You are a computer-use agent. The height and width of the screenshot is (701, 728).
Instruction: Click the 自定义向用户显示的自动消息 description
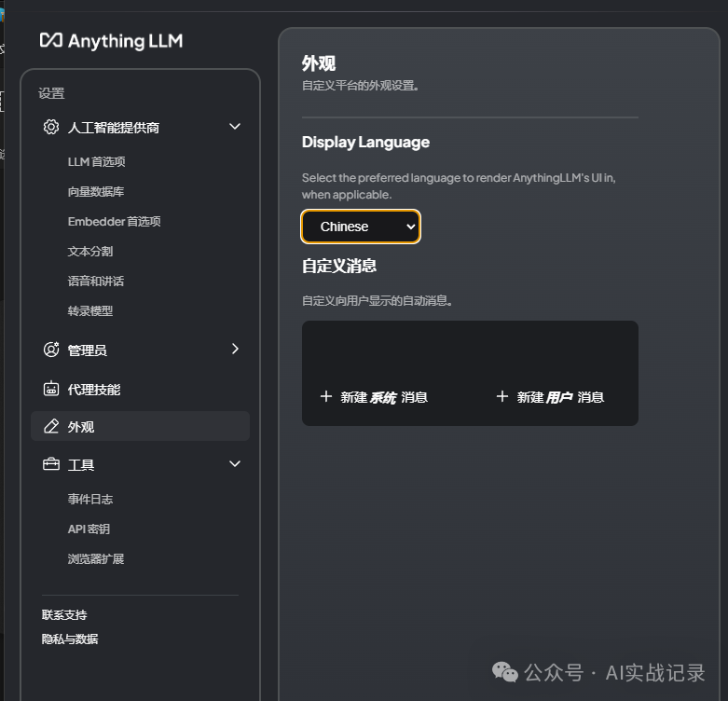(x=377, y=300)
